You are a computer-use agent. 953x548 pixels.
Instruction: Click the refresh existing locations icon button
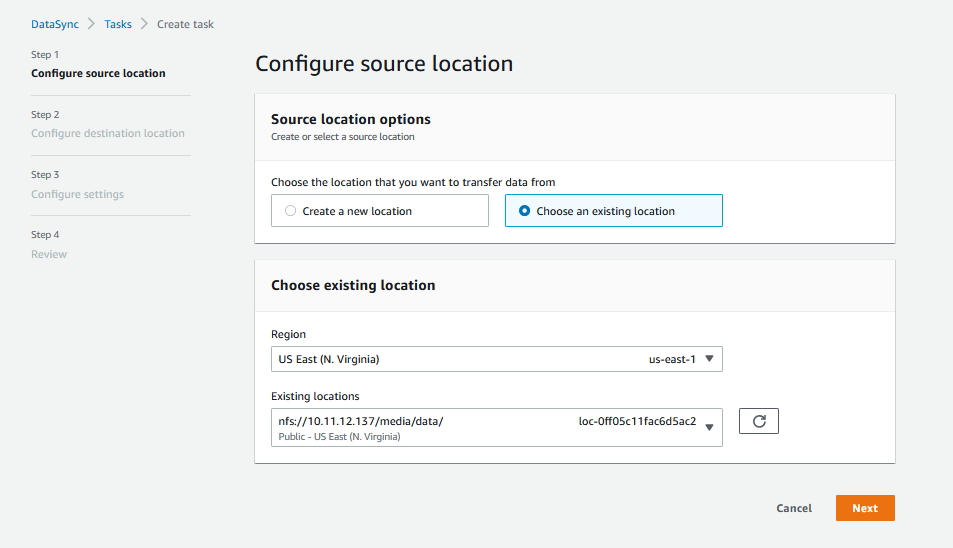pos(759,421)
